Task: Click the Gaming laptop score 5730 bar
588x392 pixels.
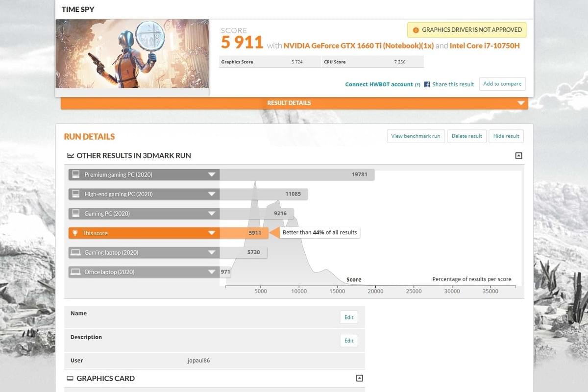Action: 243,253
